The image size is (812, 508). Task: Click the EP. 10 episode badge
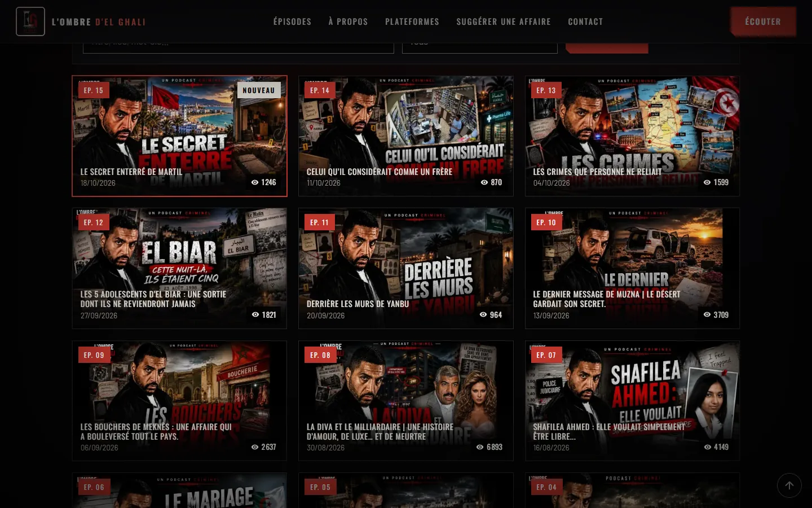[546, 222]
